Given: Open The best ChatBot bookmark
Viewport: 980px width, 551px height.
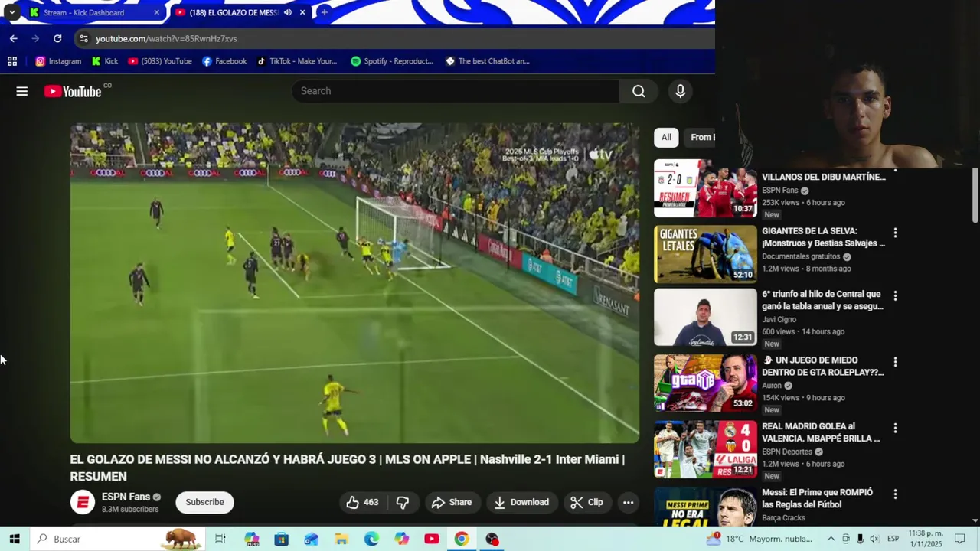Looking at the screenshot, I should coord(488,61).
